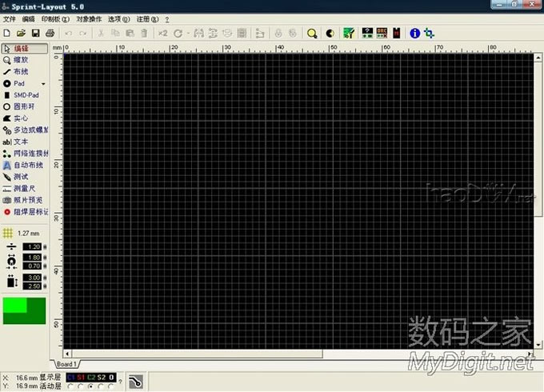Click the New file icon in toolbar

point(7,33)
